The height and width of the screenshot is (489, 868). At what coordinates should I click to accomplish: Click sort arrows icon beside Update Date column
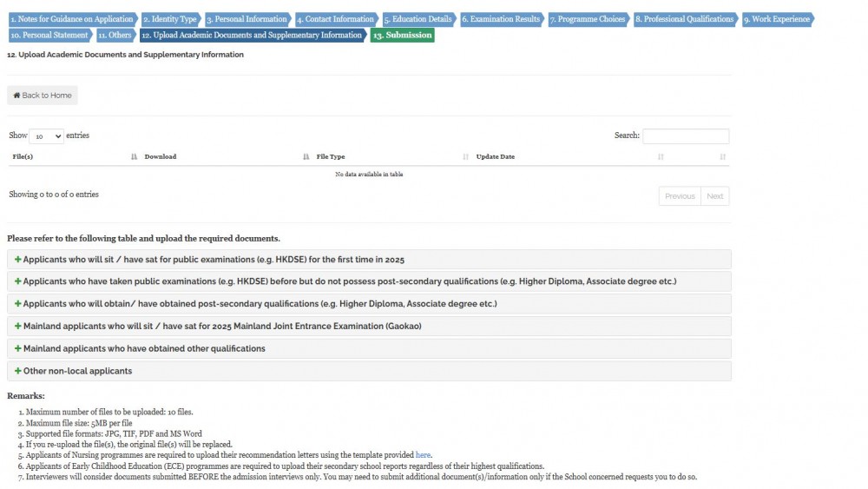661,157
